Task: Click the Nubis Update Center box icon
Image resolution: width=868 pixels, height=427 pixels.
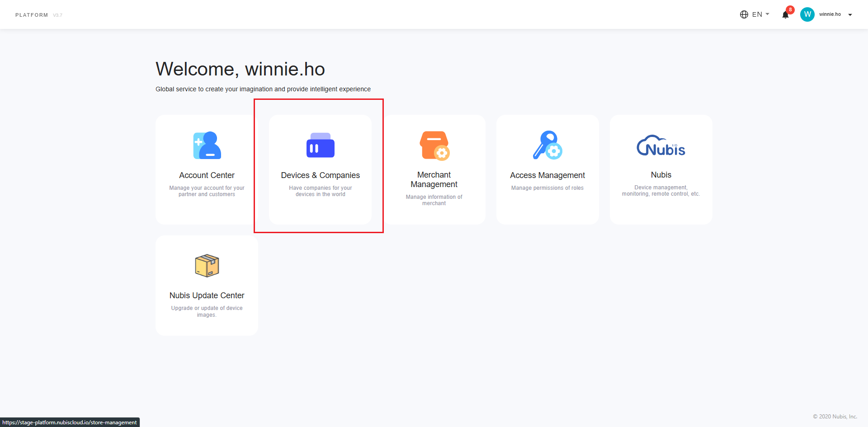Action: click(207, 266)
